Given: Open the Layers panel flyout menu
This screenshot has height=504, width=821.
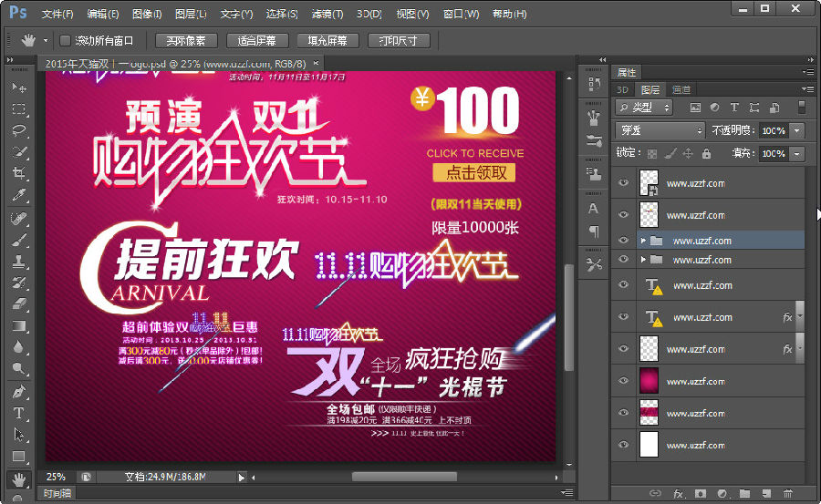Looking at the screenshot, I should click(807, 89).
